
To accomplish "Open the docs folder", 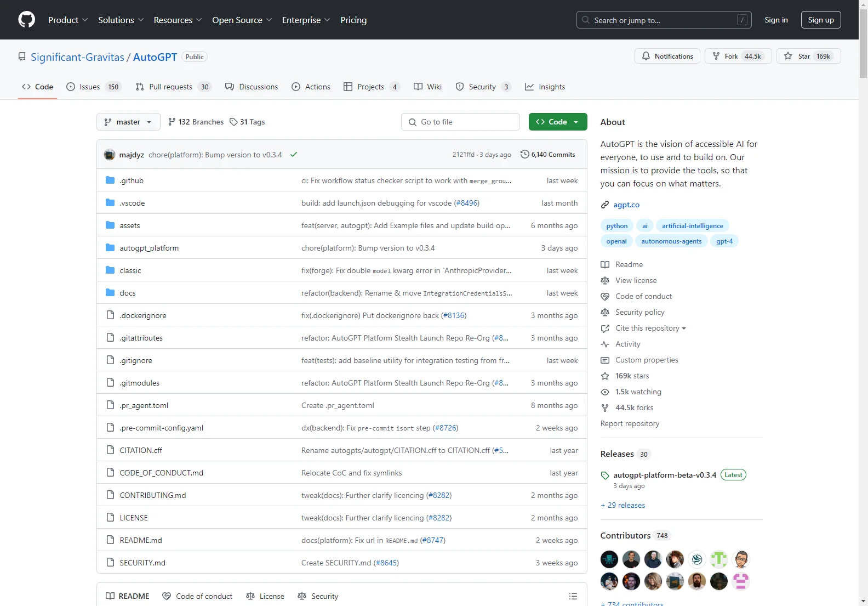I will coord(128,293).
